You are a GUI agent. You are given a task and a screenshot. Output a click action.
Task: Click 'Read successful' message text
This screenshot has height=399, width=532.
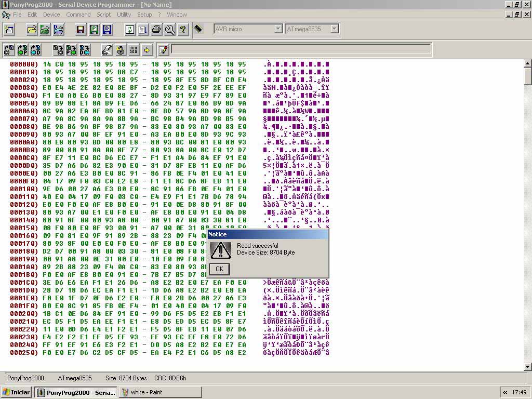tap(258, 246)
